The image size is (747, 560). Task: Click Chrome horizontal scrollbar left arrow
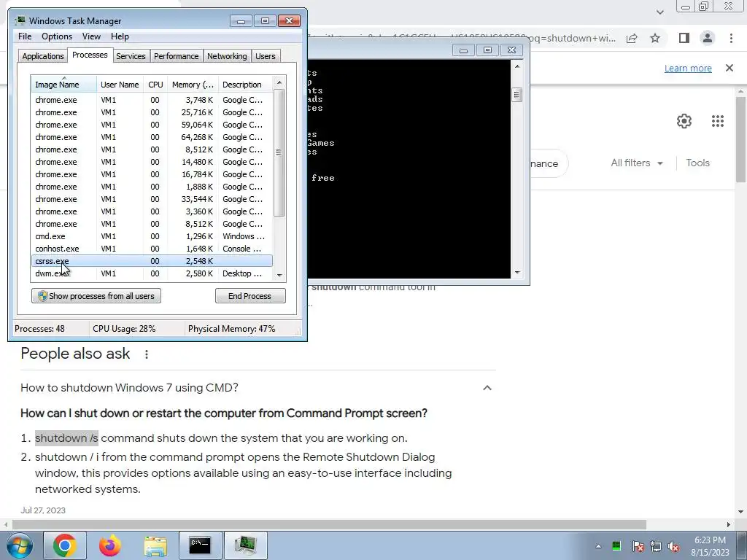click(x=6, y=524)
